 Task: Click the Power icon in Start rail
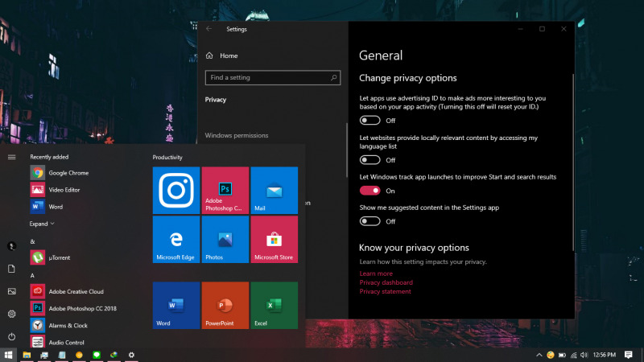[11, 336]
